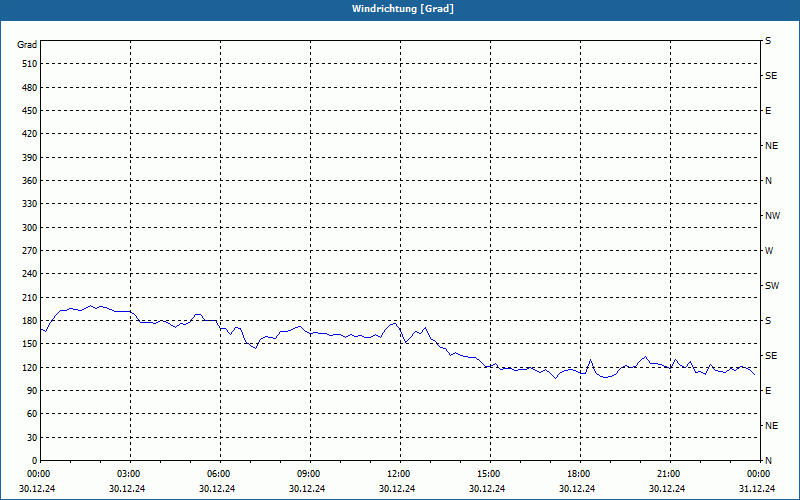
Task: Click the 180 y-axis value
Action: [x=30, y=321]
